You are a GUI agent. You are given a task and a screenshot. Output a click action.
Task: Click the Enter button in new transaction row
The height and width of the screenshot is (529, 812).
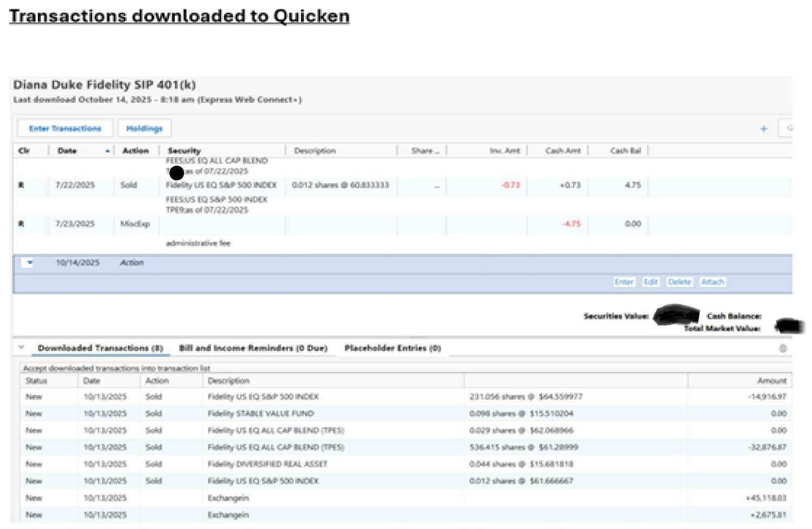pyautogui.click(x=624, y=282)
